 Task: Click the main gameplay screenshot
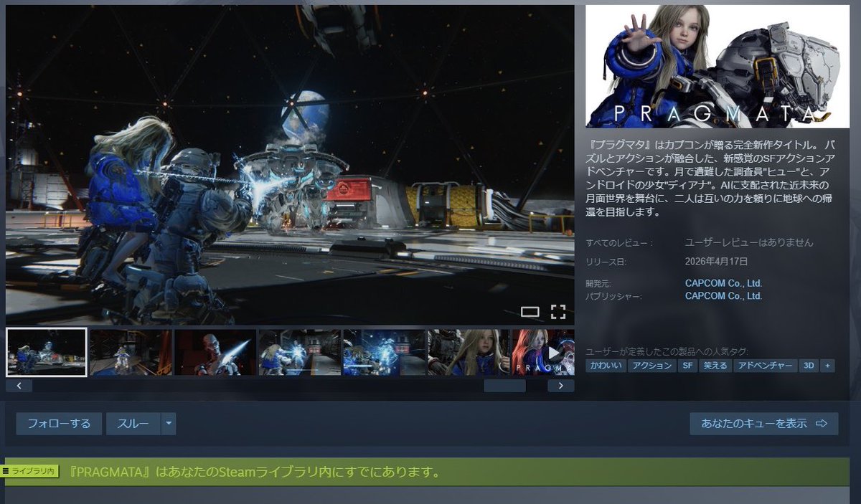click(290, 165)
